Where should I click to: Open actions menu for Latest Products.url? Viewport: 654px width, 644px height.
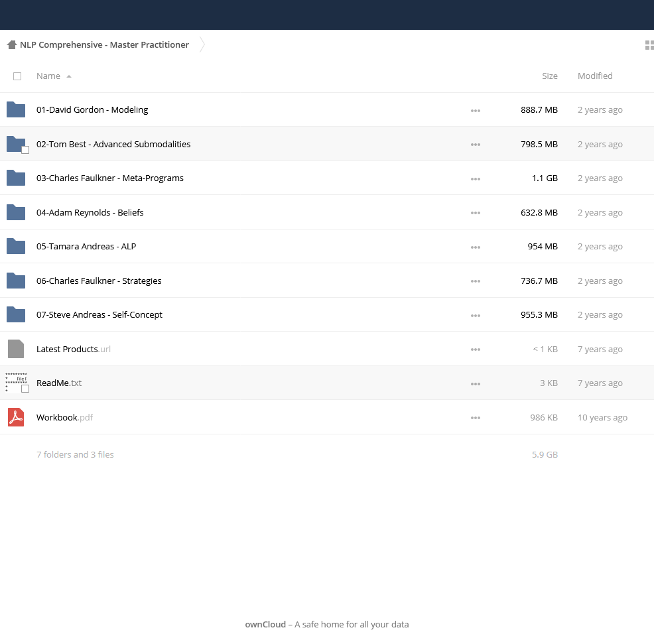pyautogui.click(x=476, y=350)
